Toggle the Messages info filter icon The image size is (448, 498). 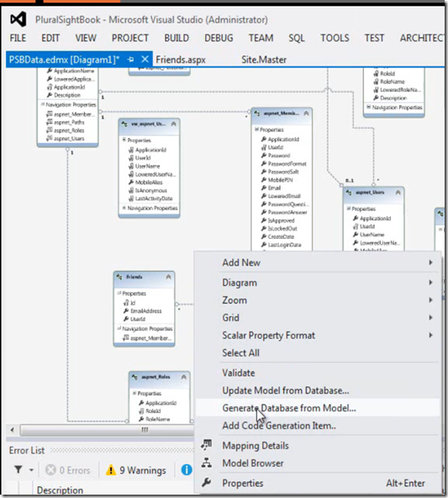187,469
